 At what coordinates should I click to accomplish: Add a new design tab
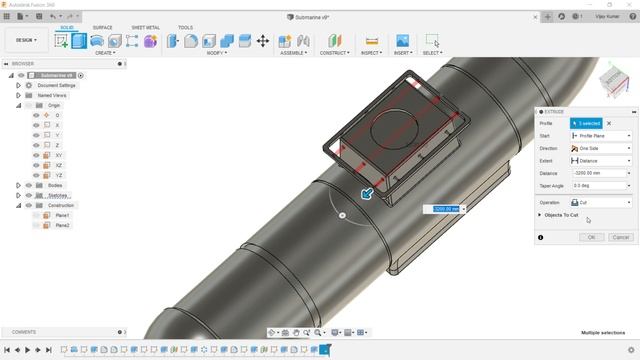[x=548, y=16]
